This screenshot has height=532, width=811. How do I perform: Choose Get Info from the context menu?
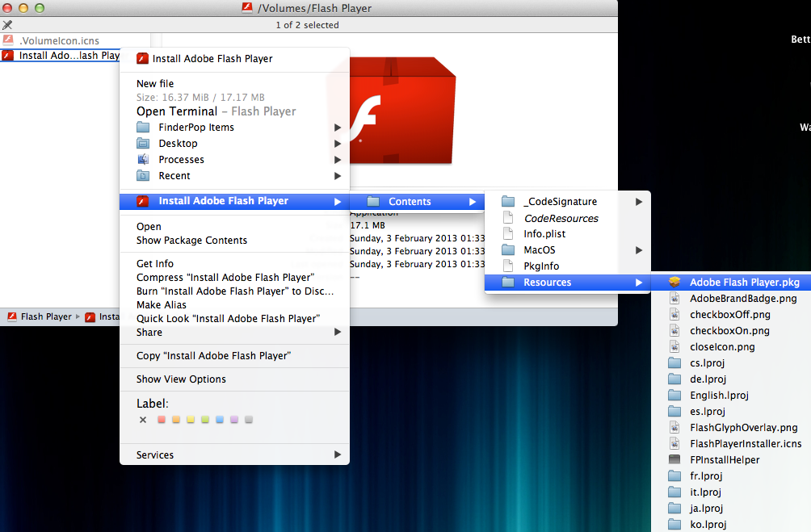(155, 264)
